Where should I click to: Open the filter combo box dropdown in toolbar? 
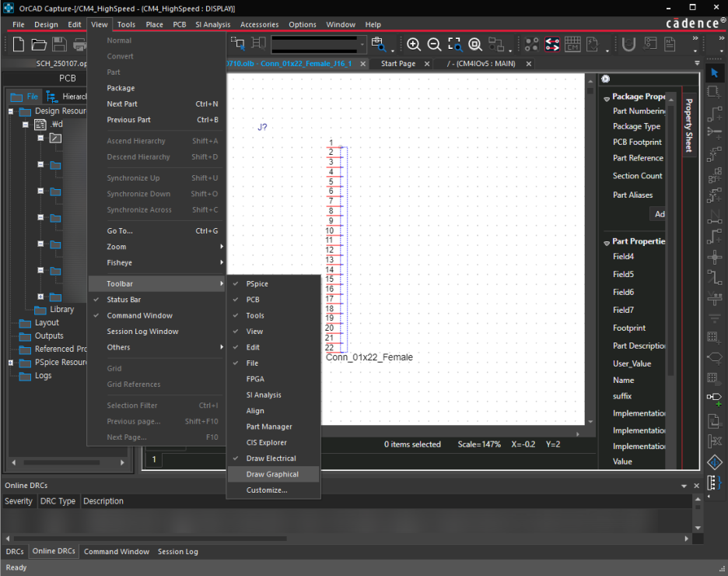click(x=362, y=44)
